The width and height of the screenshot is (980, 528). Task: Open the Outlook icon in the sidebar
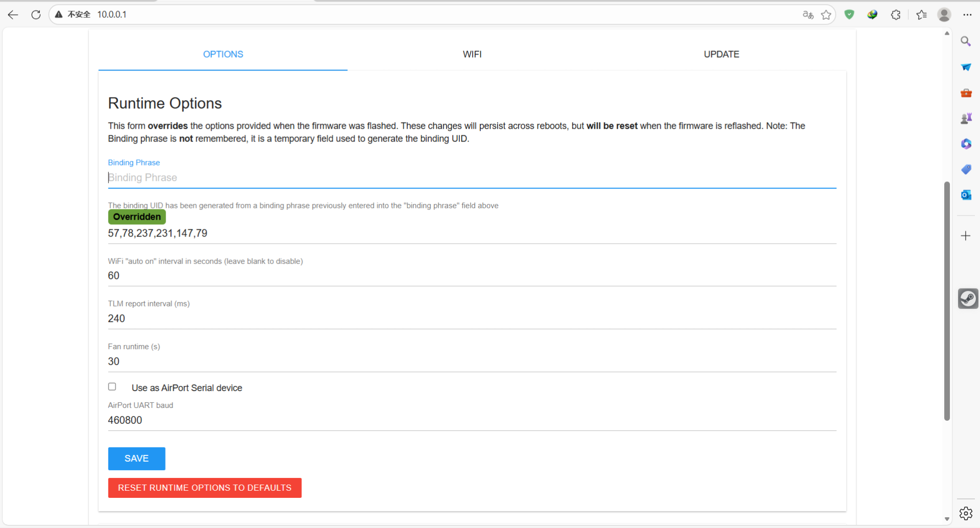(966, 195)
